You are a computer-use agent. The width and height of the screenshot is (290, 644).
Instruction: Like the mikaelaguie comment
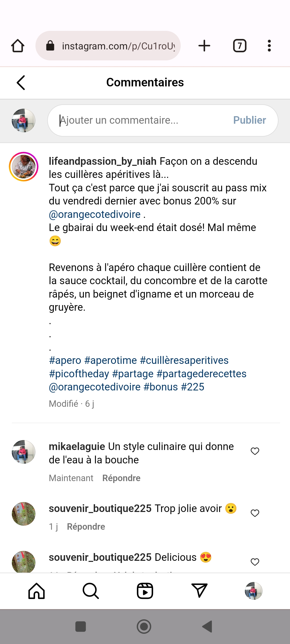255,451
